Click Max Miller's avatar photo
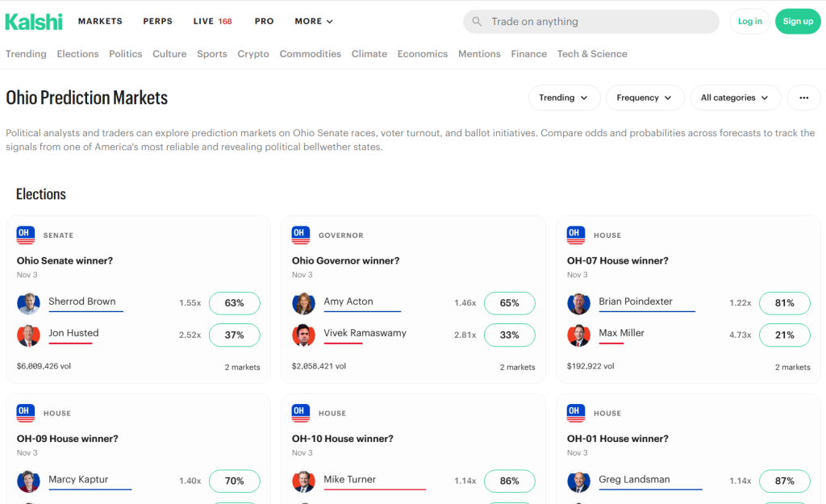Image resolution: width=826 pixels, height=504 pixels. pos(578,335)
